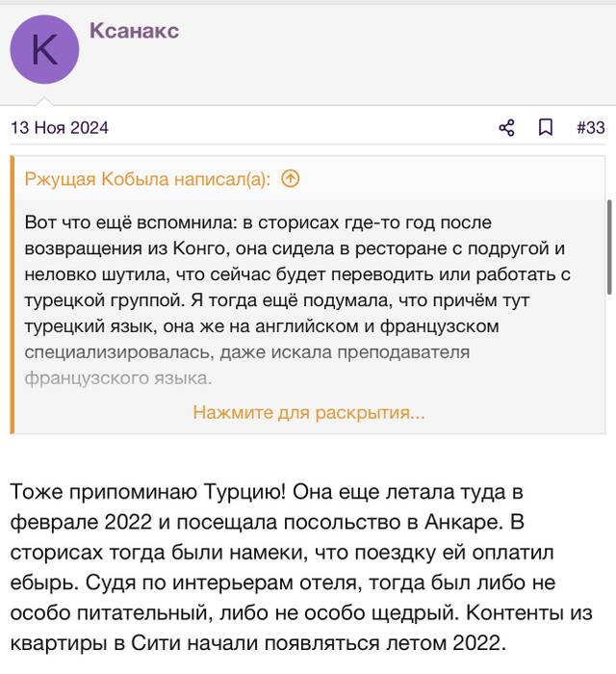Open permalink for post #33

(x=591, y=128)
